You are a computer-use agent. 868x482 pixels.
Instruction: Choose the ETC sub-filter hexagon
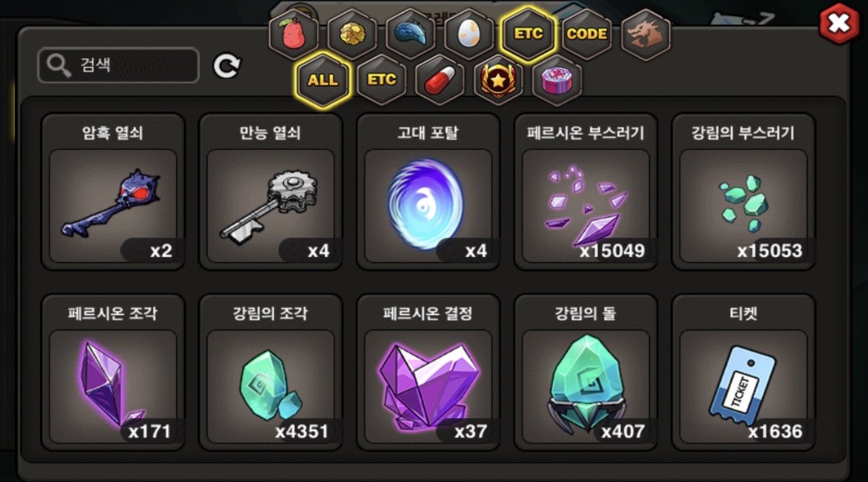[x=382, y=80]
